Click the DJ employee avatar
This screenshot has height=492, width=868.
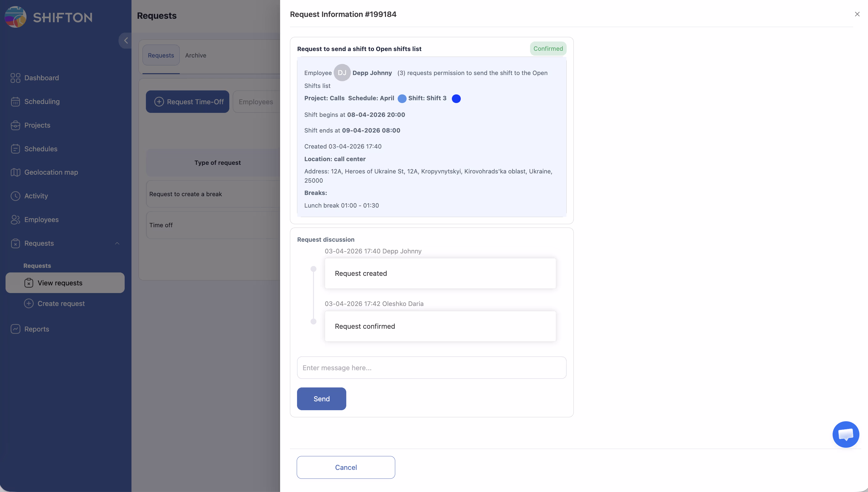[342, 73]
